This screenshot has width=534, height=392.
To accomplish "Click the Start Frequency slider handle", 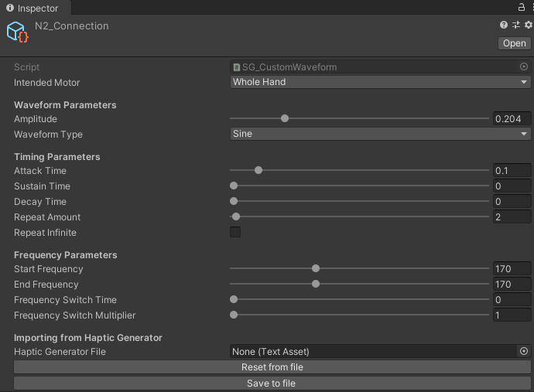I will tap(316, 269).
